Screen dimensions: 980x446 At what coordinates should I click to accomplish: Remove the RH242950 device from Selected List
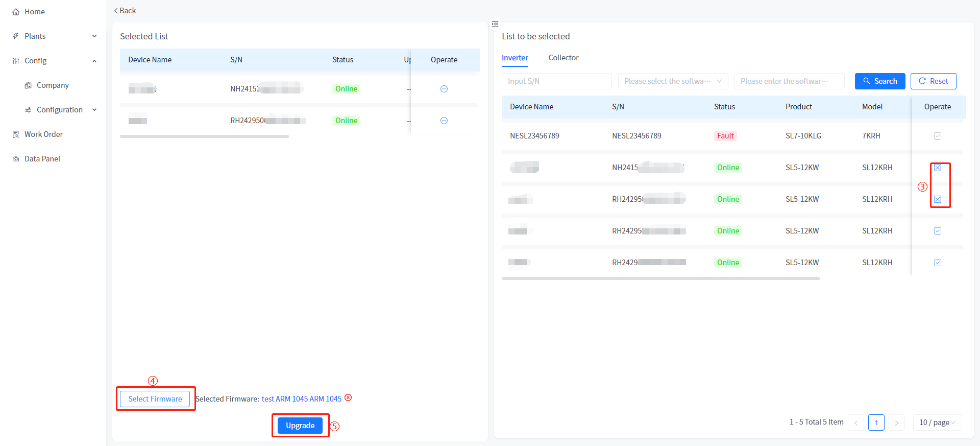444,121
